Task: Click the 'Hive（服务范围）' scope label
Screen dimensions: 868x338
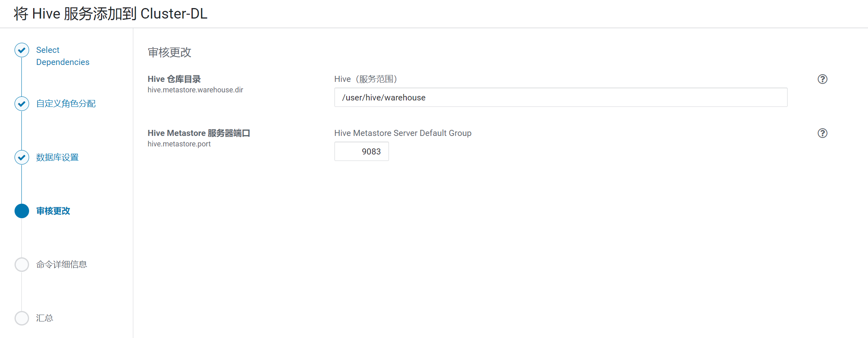Action: (x=366, y=79)
